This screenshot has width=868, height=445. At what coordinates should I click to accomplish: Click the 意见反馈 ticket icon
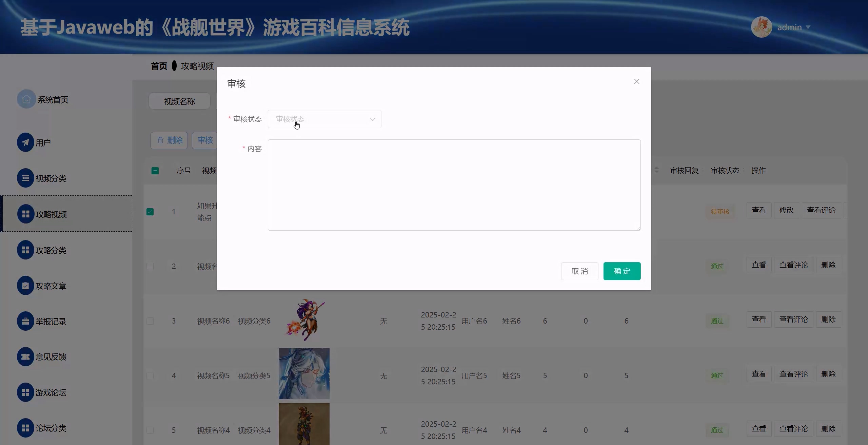pos(25,357)
